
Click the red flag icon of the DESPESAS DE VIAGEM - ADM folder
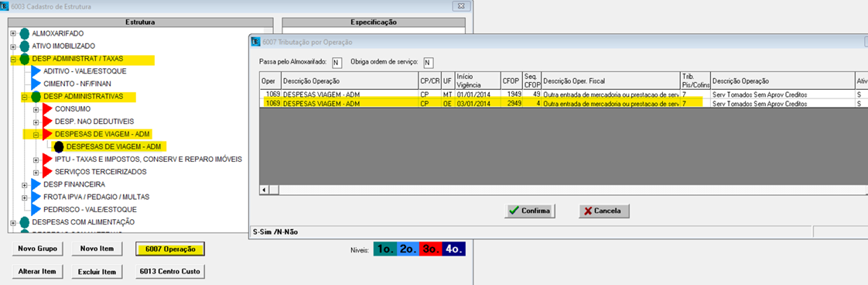click(x=48, y=134)
